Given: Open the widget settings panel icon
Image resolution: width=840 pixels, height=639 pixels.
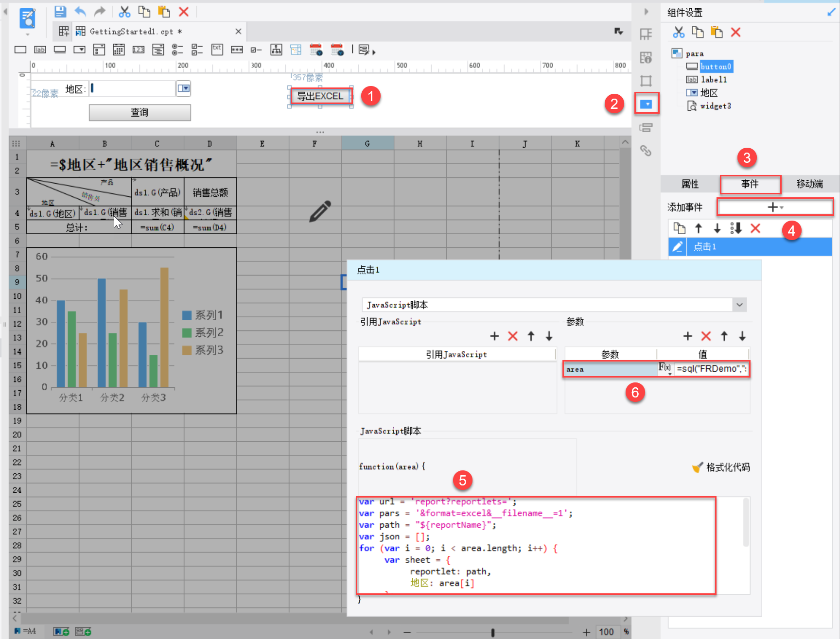Looking at the screenshot, I should pos(646,104).
